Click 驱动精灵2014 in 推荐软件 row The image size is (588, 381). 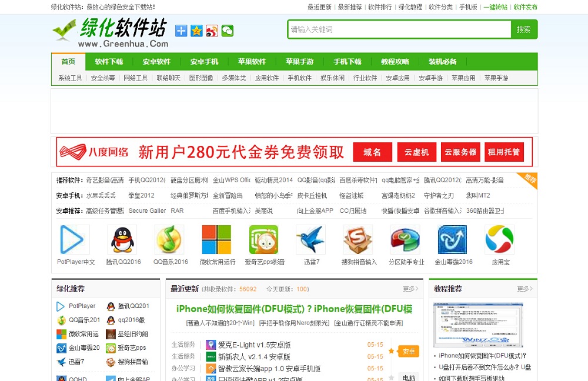(x=274, y=180)
